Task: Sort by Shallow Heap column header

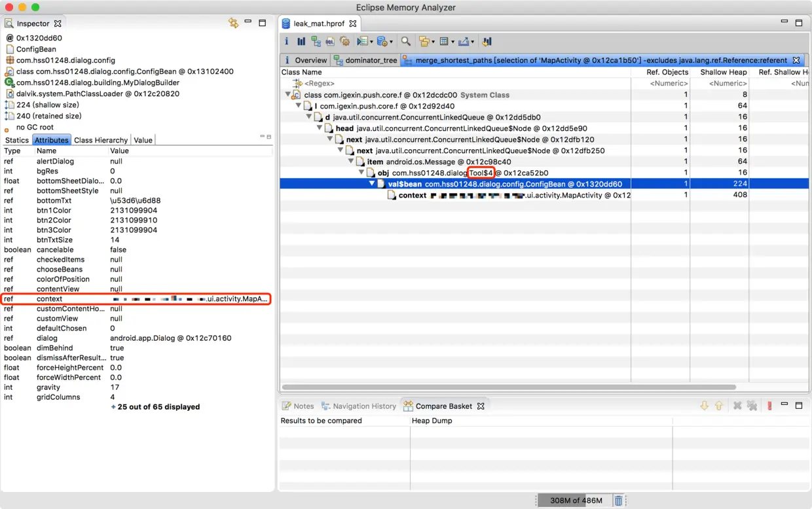Action: click(x=719, y=72)
